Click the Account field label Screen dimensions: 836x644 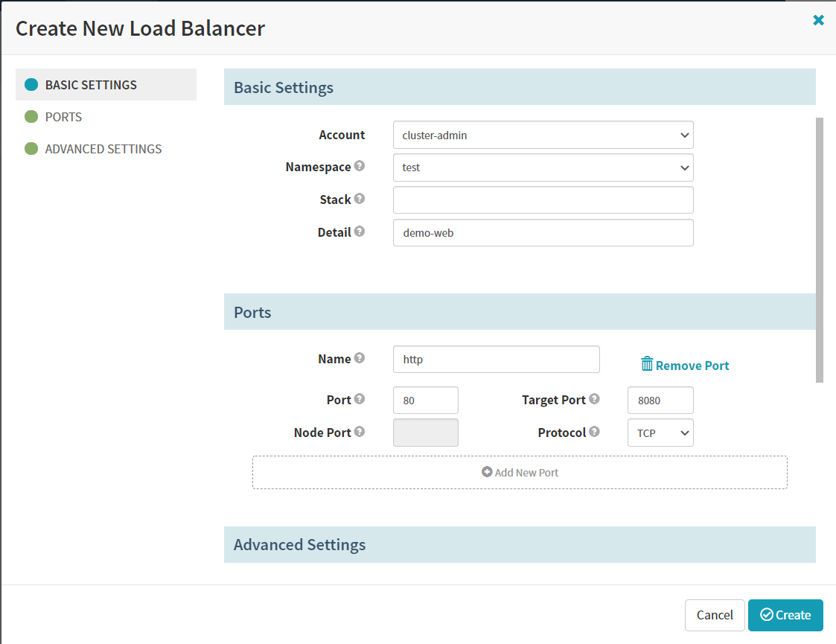[342, 135]
